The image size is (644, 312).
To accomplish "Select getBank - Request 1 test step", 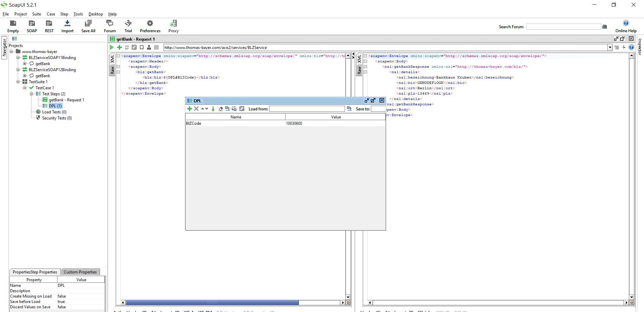I will tap(66, 100).
